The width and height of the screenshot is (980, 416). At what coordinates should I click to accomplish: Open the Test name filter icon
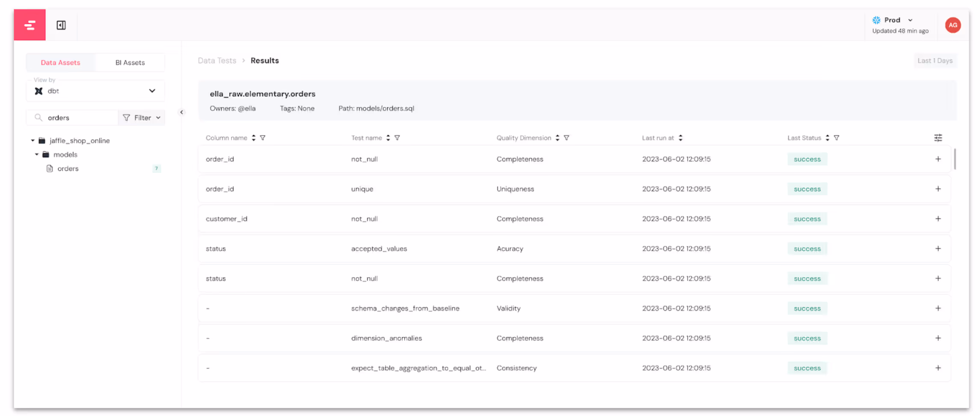click(397, 138)
